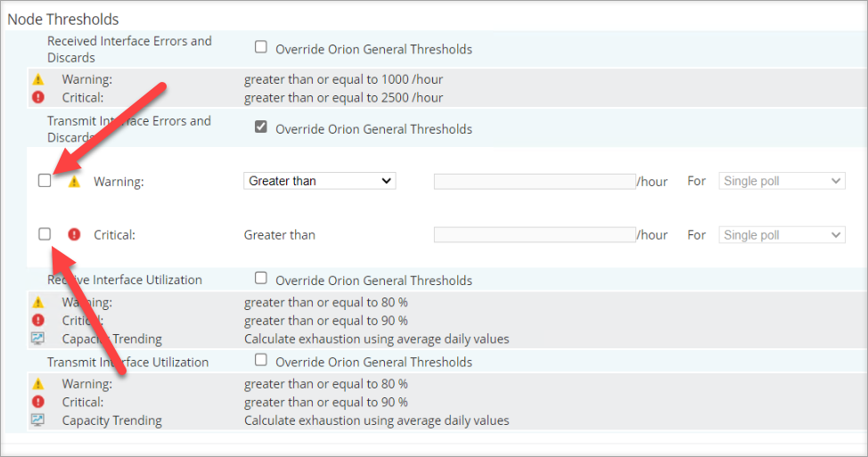This screenshot has height=457, width=868.
Task: Check override for Receive Interface Utilization
Action: (261, 279)
